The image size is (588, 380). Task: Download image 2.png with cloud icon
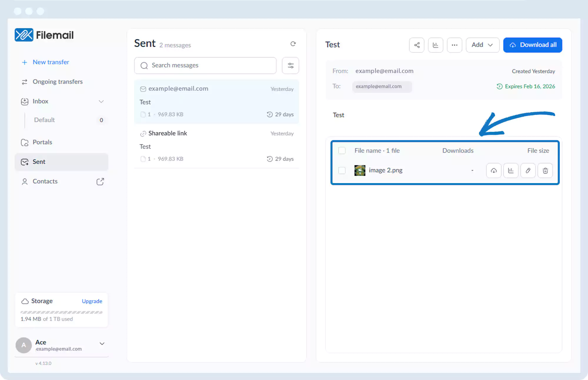pos(494,170)
